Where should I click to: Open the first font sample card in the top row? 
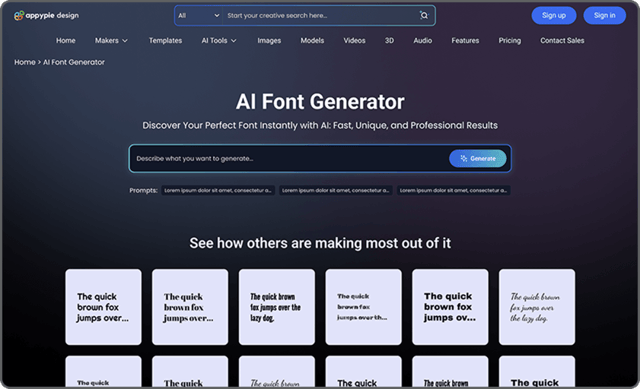tap(103, 307)
